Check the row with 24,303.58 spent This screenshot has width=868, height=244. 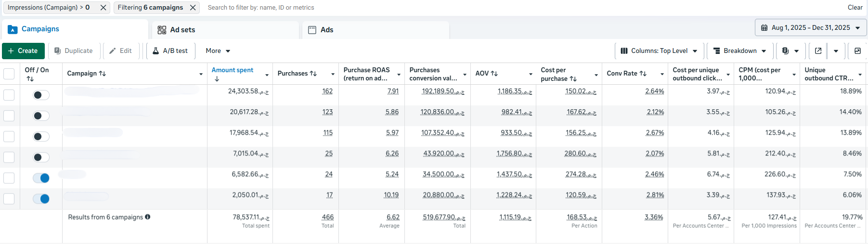pyautogui.click(x=9, y=95)
